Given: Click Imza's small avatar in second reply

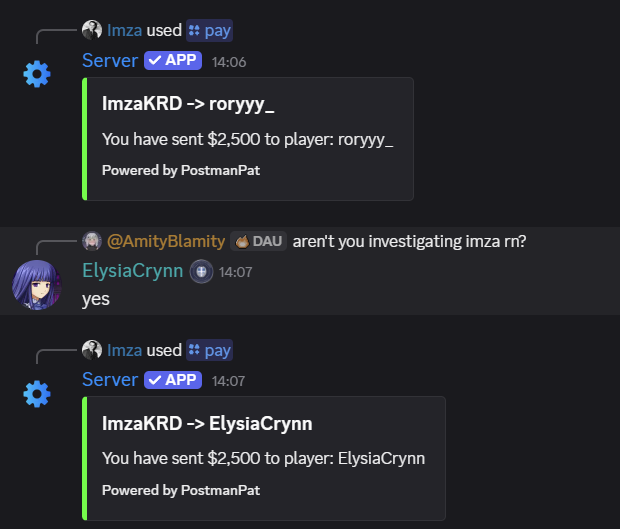Looking at the screenshot, I should 92,350.
